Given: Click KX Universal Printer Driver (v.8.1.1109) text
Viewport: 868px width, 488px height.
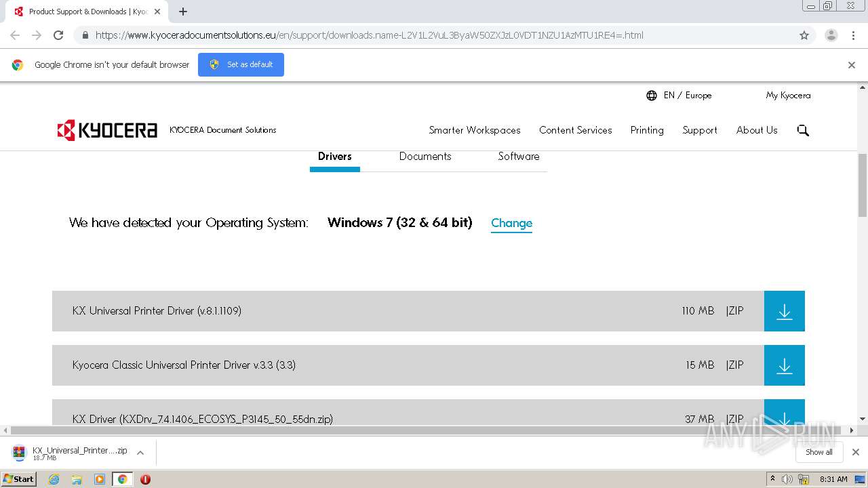Looking at the screenshot, I should 157,311.
